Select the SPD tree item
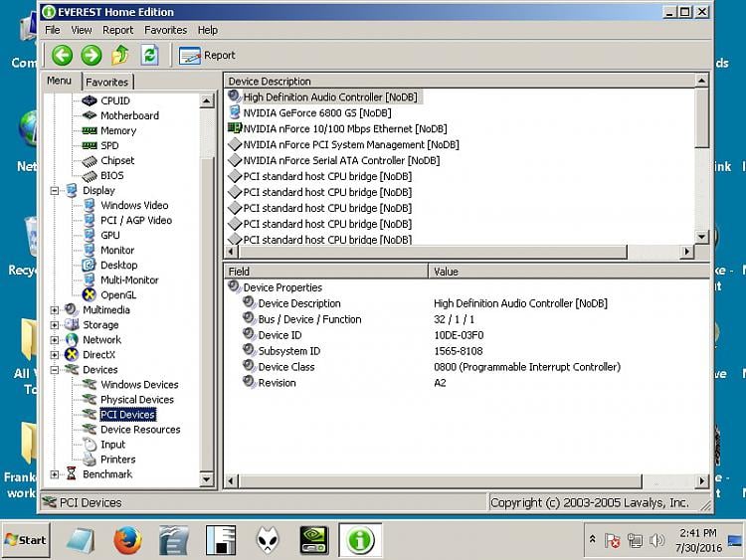The height and width of the screenshot is (560, 746). coord(109,145)
